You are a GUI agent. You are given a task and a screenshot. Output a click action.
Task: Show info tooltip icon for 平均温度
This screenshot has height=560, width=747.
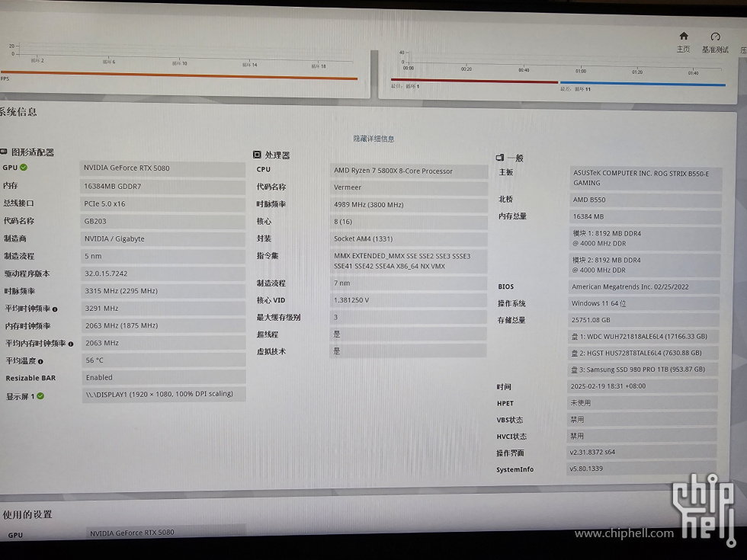click(x=40, y=361)
